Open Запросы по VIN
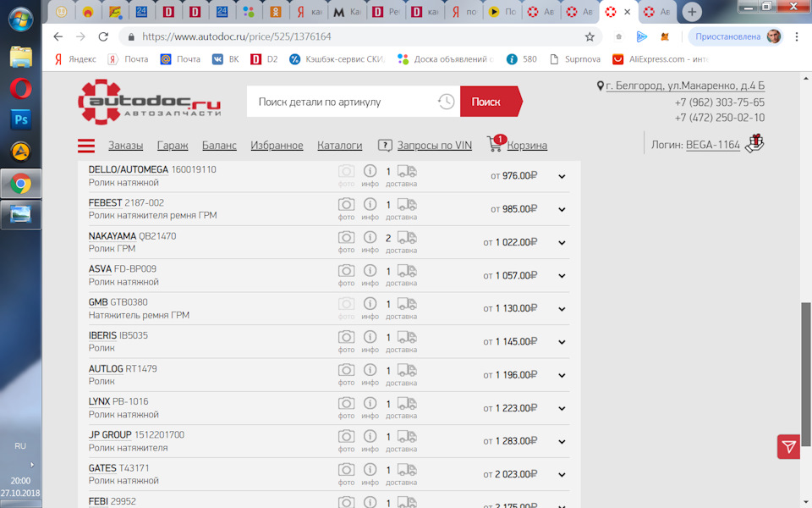The height and width of the screenshot is (508, 812). click(x=434, y=146)
